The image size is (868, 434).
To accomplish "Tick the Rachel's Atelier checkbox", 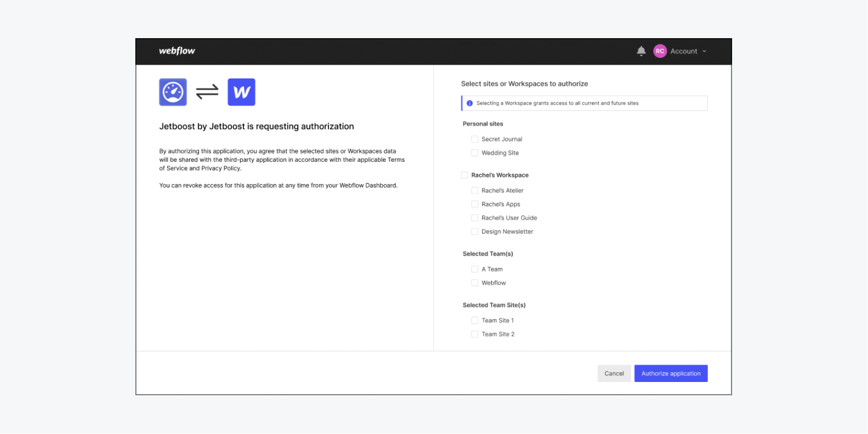I will pyautogui.click(x=475, y=190).
